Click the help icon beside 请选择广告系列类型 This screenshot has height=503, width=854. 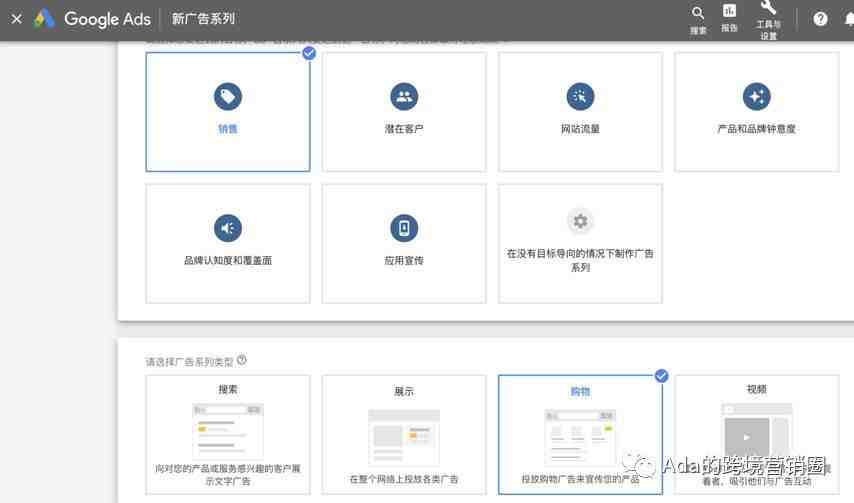click(x=242, y=360)
